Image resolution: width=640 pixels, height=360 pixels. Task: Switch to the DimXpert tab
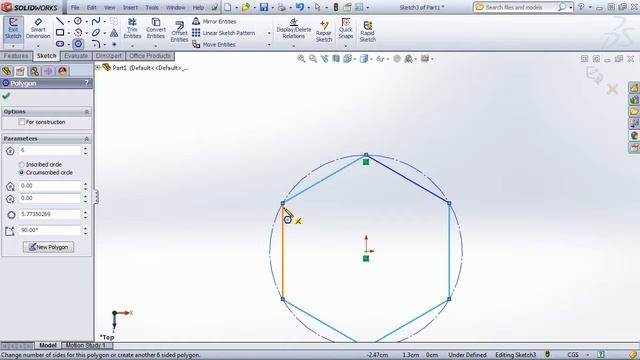pos(109,56)
